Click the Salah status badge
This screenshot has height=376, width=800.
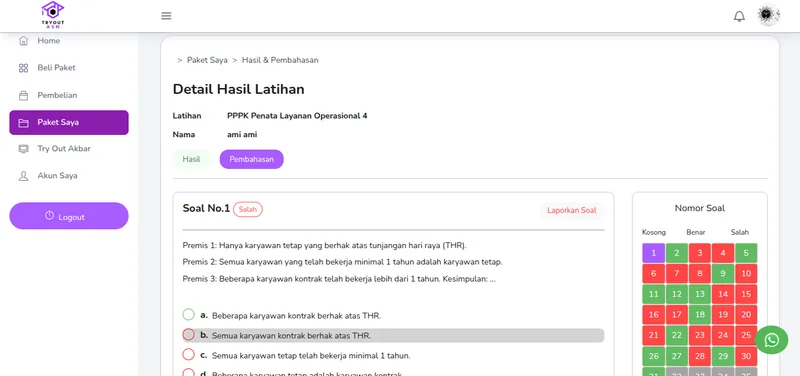pos(248,210)
